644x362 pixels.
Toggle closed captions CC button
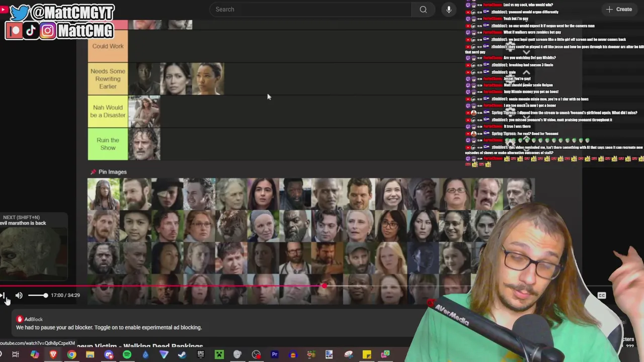tap(602, 296)
